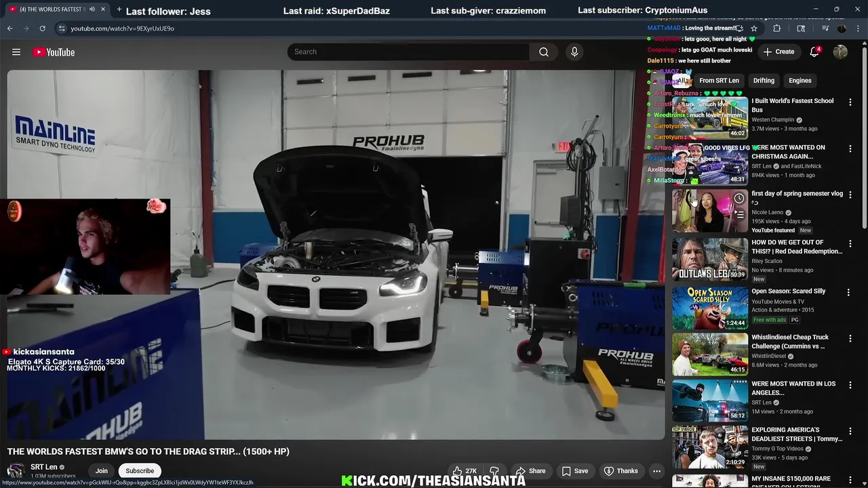The image size is (868, 488).
Task: Reload the page
Action: coord(42,28)
